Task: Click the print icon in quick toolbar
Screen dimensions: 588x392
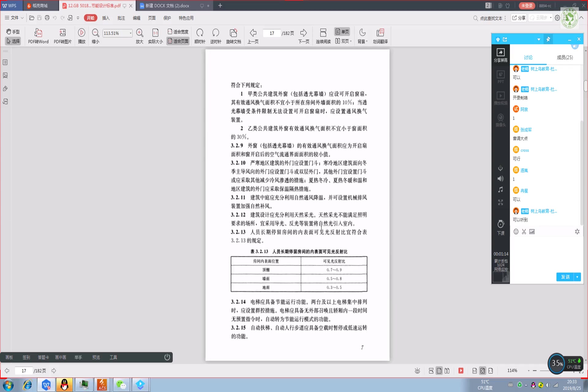Action: pyautogui.click(x=47, y=18)
